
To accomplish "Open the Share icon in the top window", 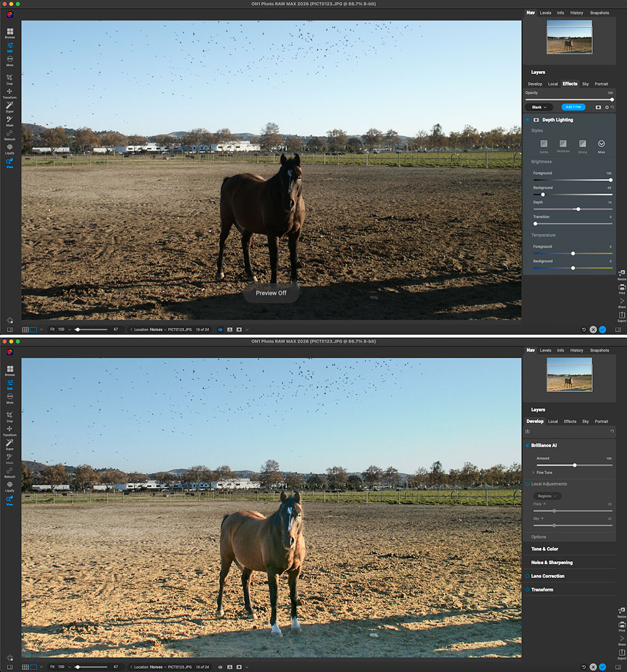I will pyautogui.click(x=621, y=301).
